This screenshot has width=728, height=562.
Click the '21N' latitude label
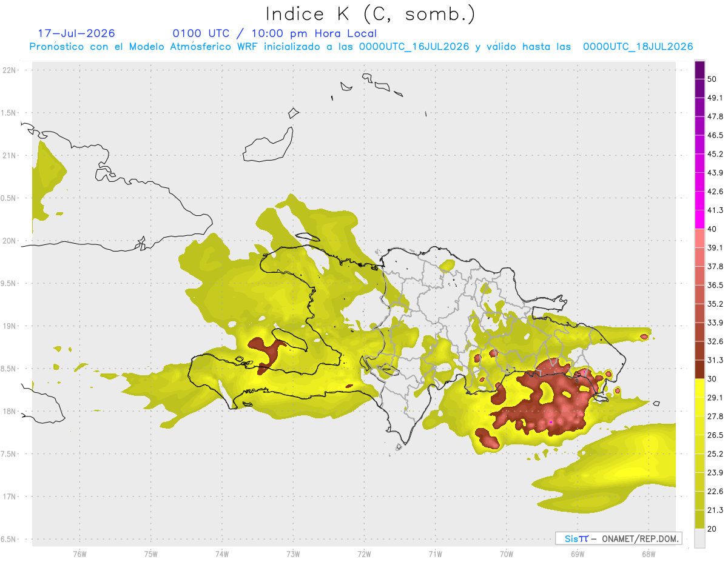tap(10, 155)
